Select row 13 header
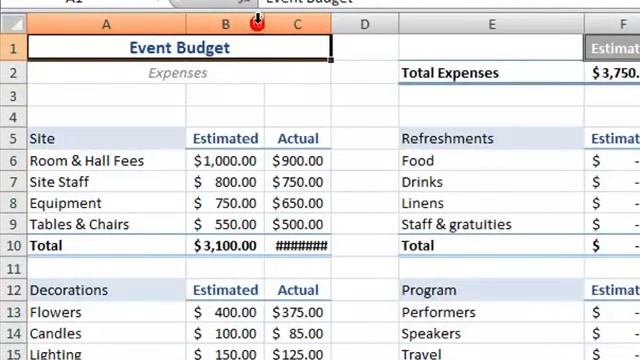This screenshot has height=360, width=640. point(13,312)
